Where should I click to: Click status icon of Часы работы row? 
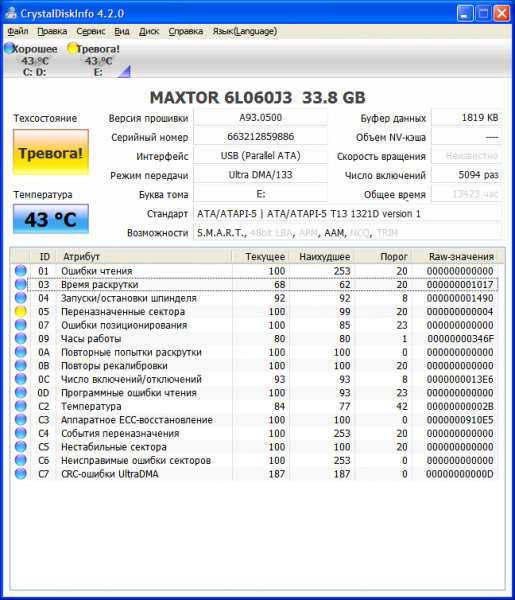21,338
